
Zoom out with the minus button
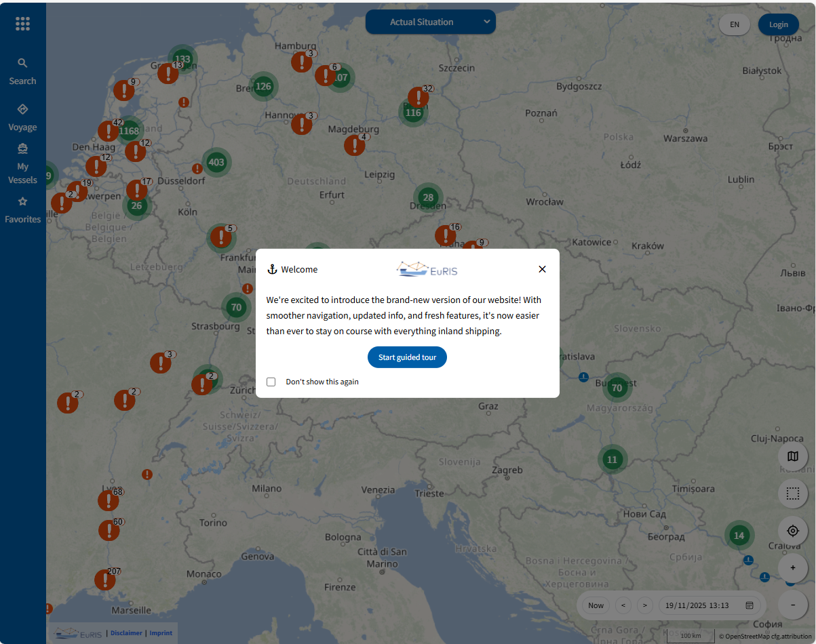(792, 605)
